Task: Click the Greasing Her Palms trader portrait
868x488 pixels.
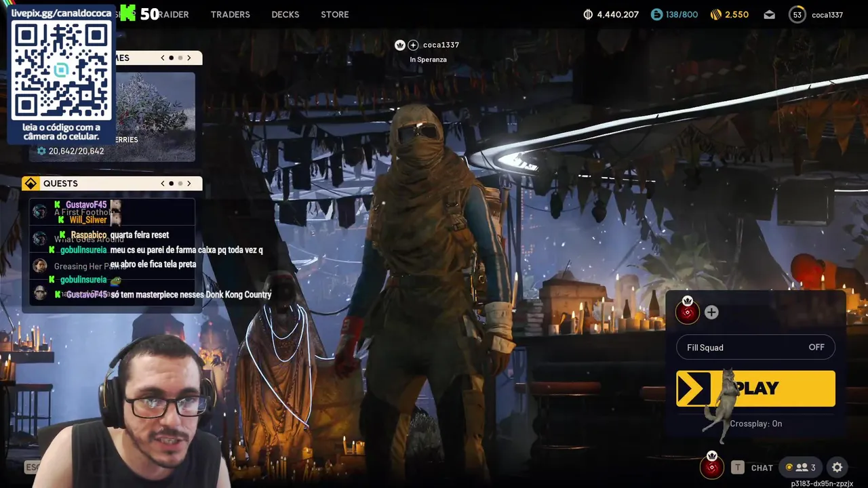Action: pyautogui.click(x=40, y=266)
